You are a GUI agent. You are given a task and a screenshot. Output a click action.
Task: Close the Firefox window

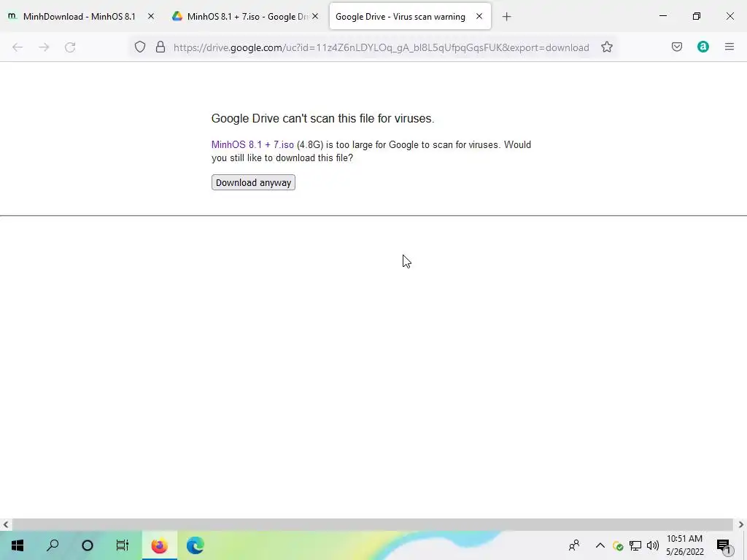click(x=729, y=16)
